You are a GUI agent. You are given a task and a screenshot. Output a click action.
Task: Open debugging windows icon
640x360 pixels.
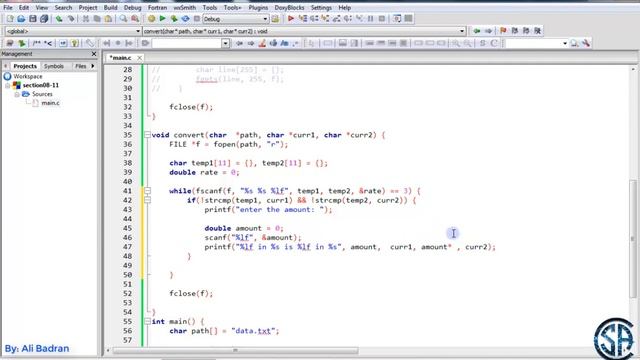tap(397, 19)
